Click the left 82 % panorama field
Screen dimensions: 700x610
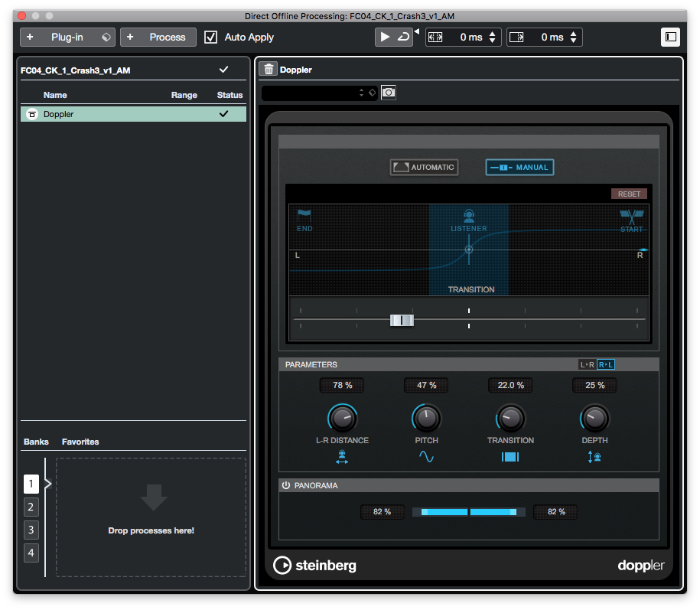pyautogui.click(x=383, y=512)
